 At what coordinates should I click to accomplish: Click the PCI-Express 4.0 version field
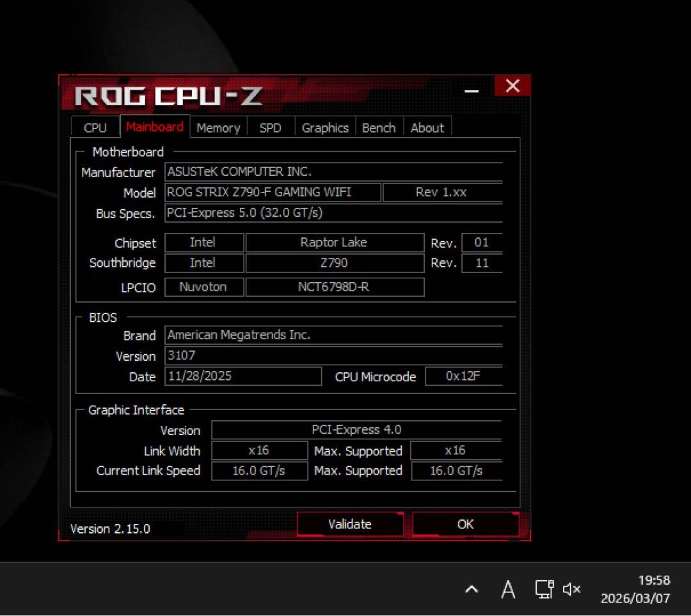[356, 430]
